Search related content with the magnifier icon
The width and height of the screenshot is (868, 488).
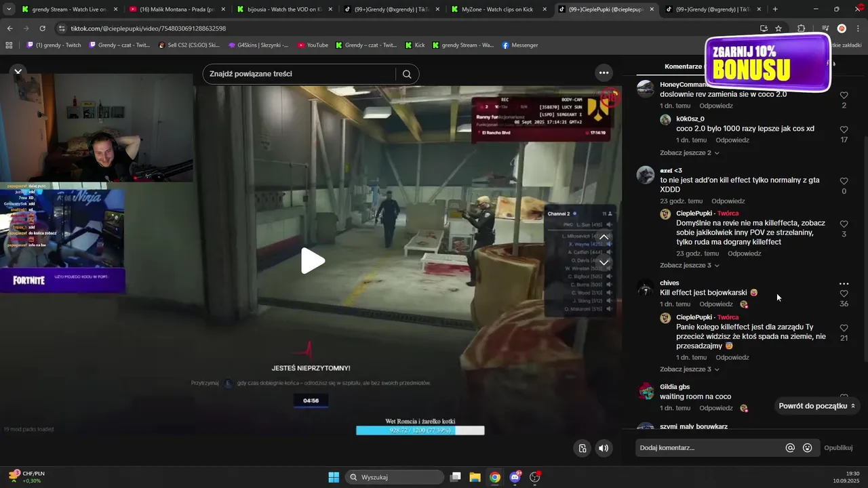point(407,74)
